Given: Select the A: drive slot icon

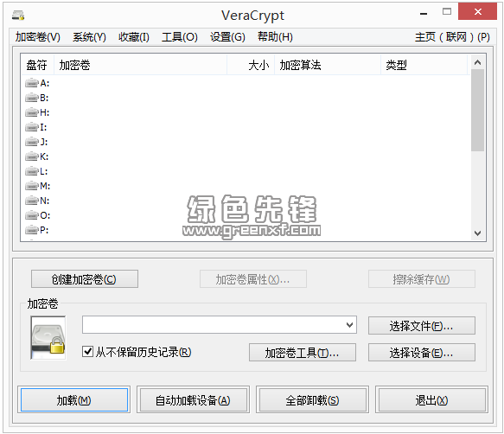Looking at the screenshot, I should 32,83.
